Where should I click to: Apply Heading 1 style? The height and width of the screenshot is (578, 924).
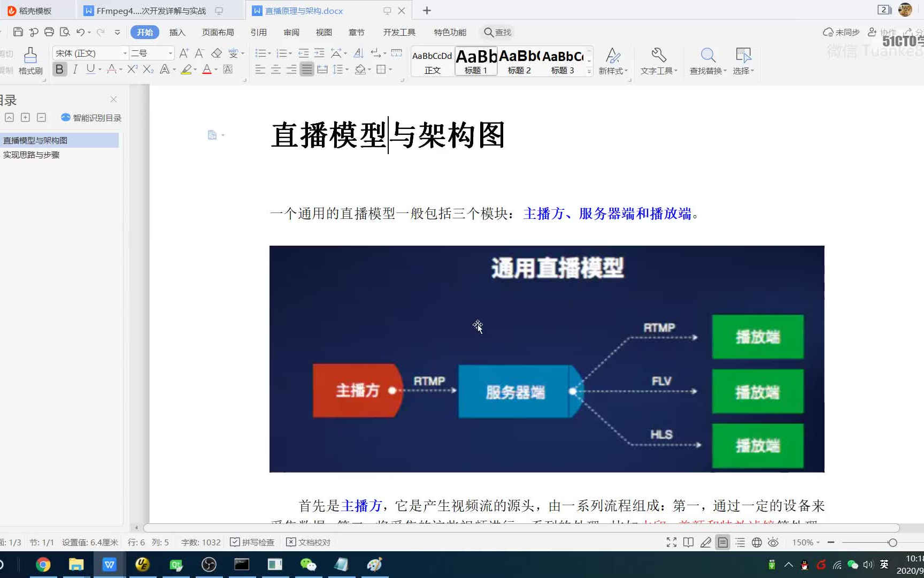(476, 62)
